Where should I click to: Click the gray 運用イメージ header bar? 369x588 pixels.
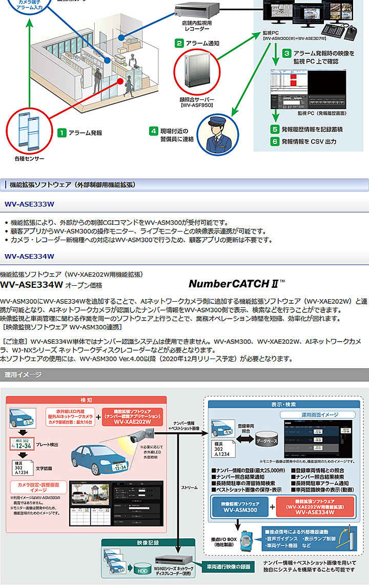tap(184, 374)
